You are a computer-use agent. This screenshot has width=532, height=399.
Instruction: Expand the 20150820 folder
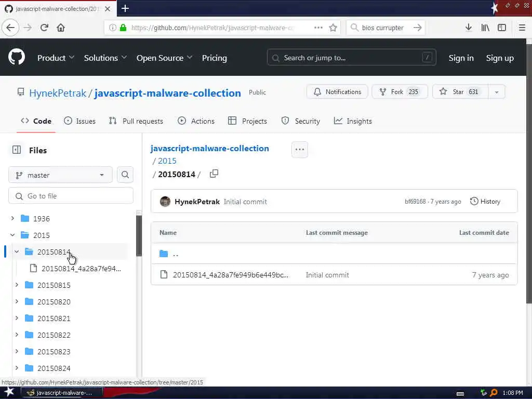click(x=17, y=301)
